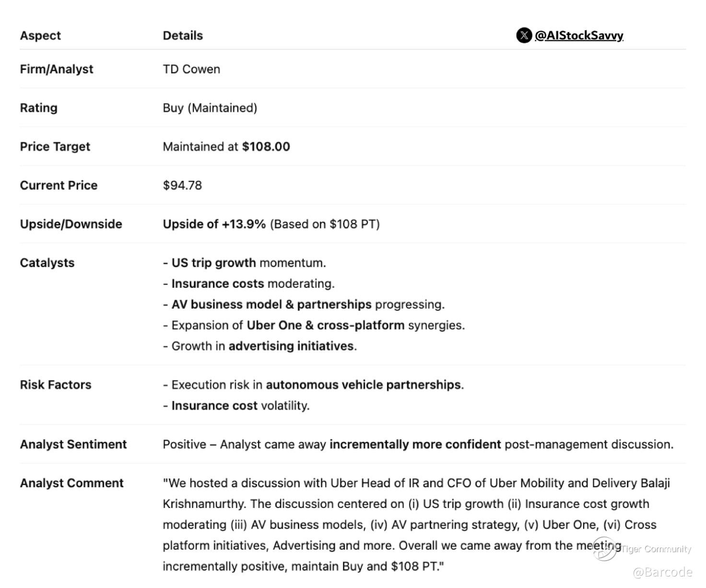The width and height of the screenshot is (706, 588).
Task: Select the Analyst Comment row label
Action: tap(71, 483)
